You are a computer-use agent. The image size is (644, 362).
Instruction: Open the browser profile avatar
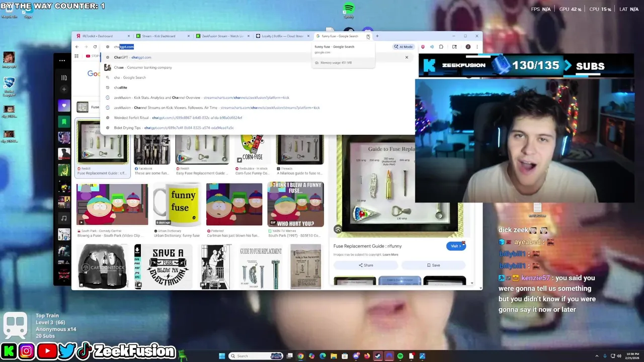click(468, 47)
